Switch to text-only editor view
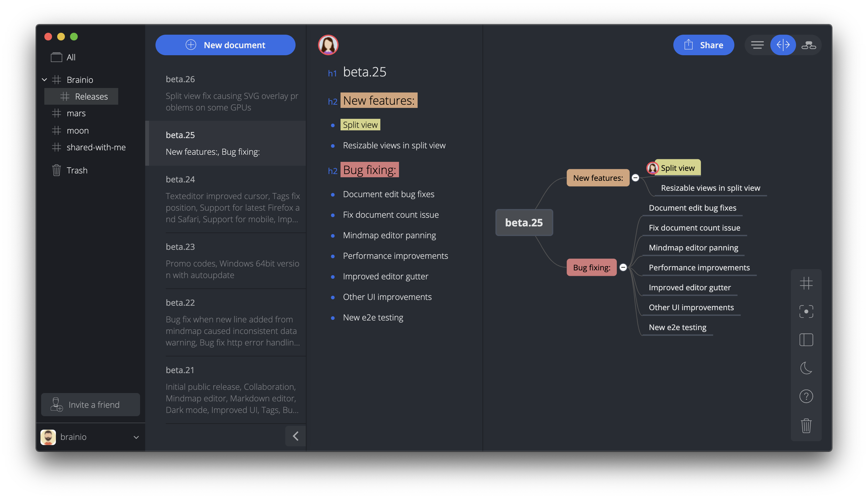868x499 pixels. click(757, 45)
